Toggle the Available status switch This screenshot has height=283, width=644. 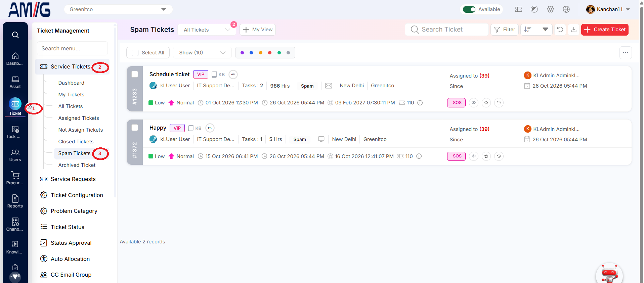(469, 9)
